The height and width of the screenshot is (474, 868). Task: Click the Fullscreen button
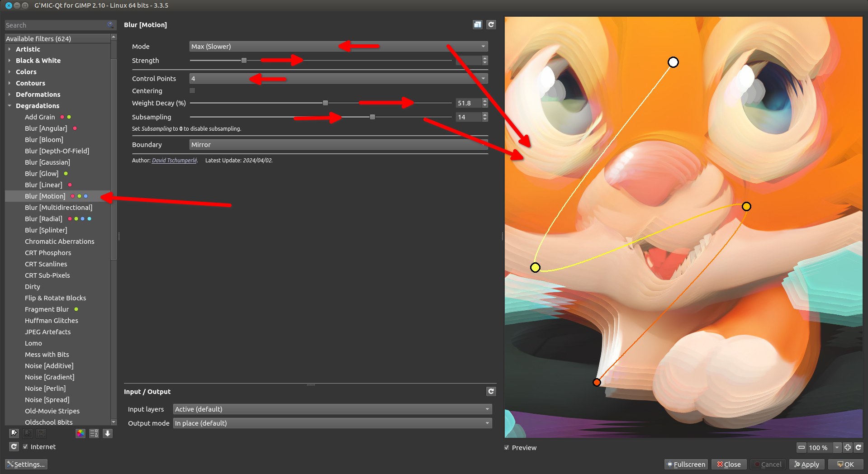pos(686,464)
